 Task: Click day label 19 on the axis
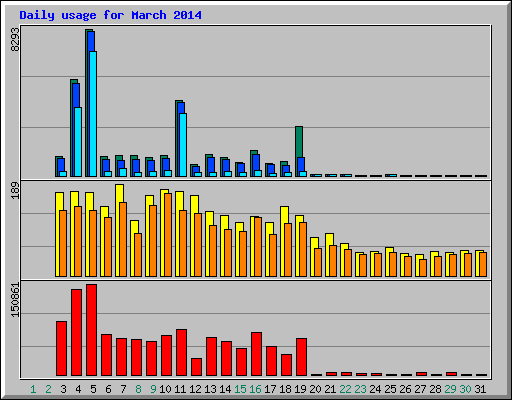point(300,389)
